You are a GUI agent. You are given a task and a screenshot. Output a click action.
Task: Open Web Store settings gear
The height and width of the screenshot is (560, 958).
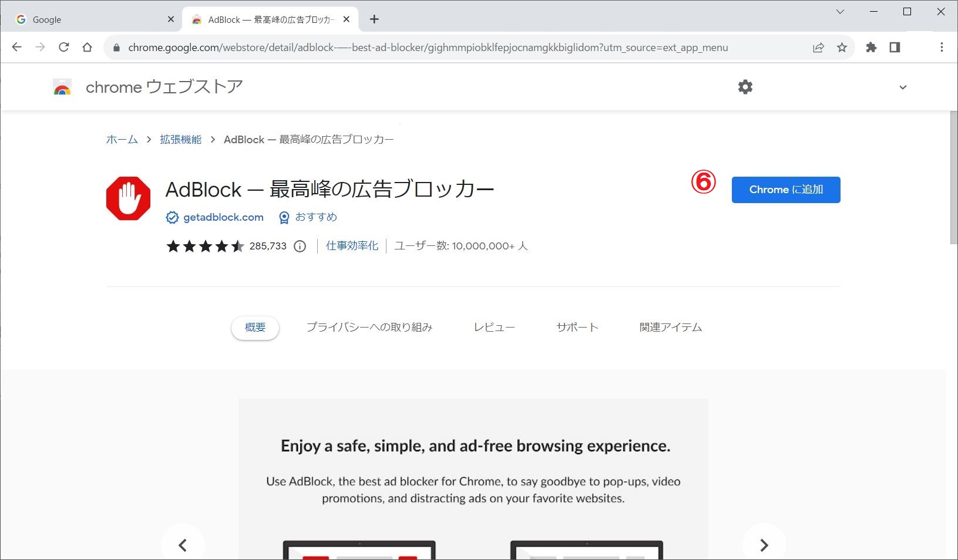[745, 87]
